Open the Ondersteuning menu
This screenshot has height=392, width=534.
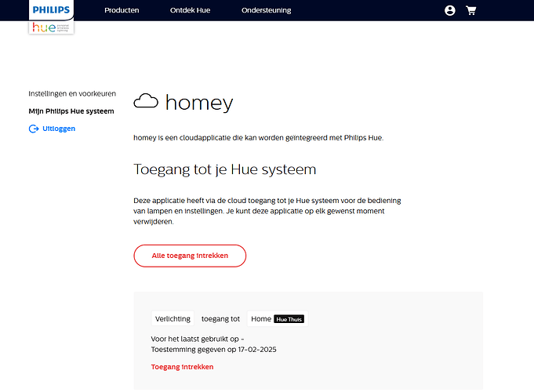pyautogui.click(x=267, y=10)
